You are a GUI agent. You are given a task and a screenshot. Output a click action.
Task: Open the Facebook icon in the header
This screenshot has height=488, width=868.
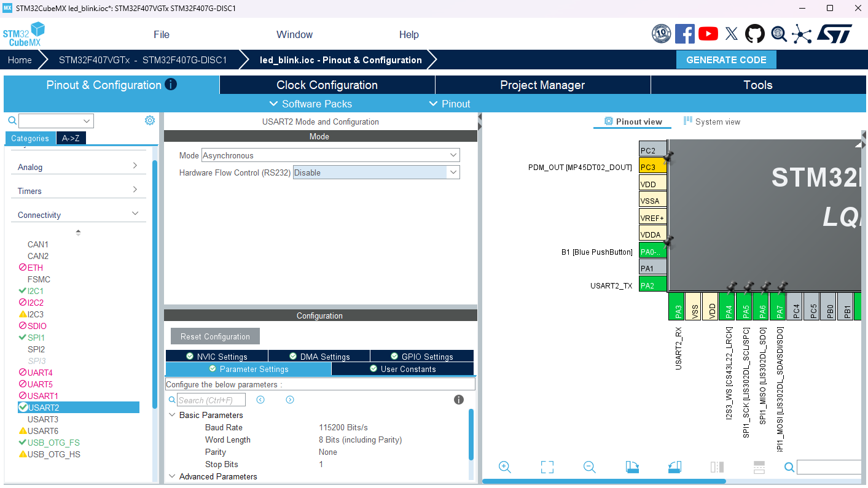pyautogui.click(x=685, y=34)
